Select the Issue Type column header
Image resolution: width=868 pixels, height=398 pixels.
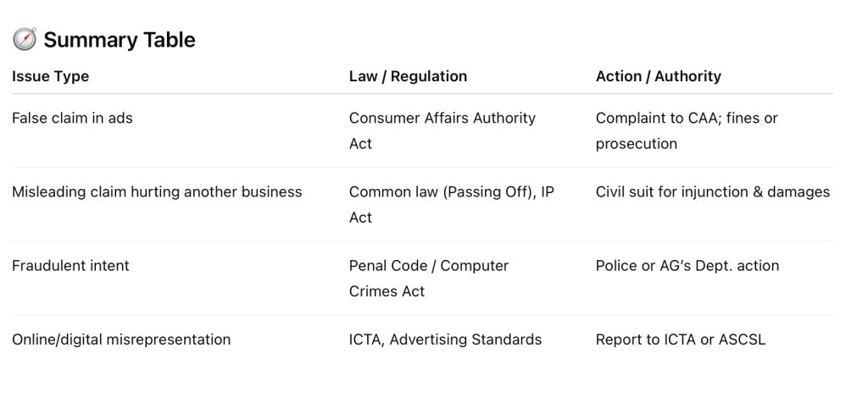50,76
